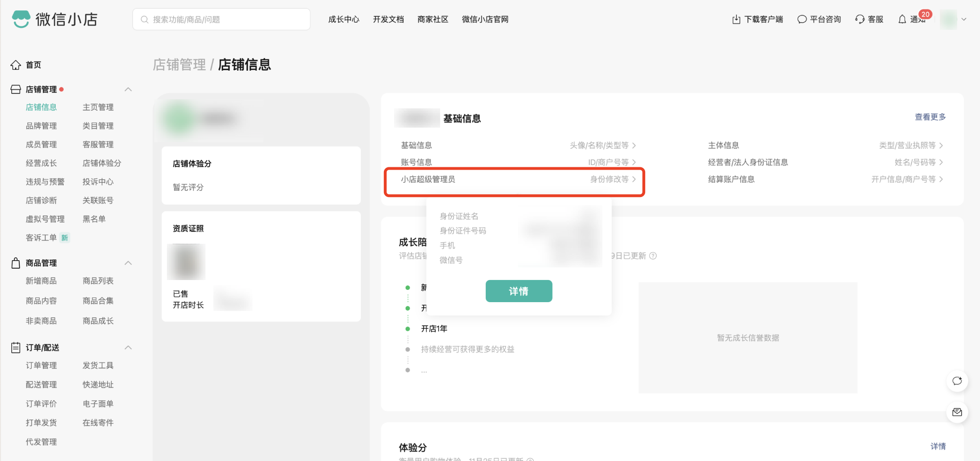Viewport: 980px width, 461px height.
Task: Collapse the 商品管理 sidebar section
Action: click(x=128, y=263)
